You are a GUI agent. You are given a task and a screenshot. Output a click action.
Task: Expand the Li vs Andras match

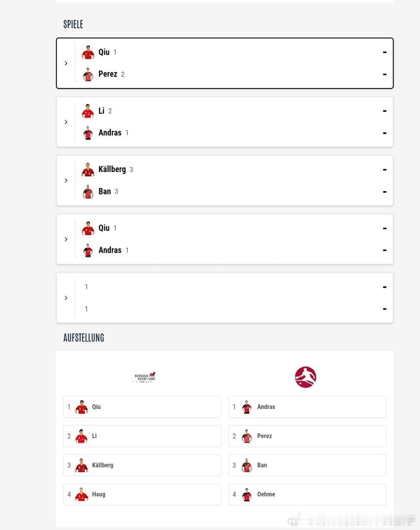tap(66, 122)
